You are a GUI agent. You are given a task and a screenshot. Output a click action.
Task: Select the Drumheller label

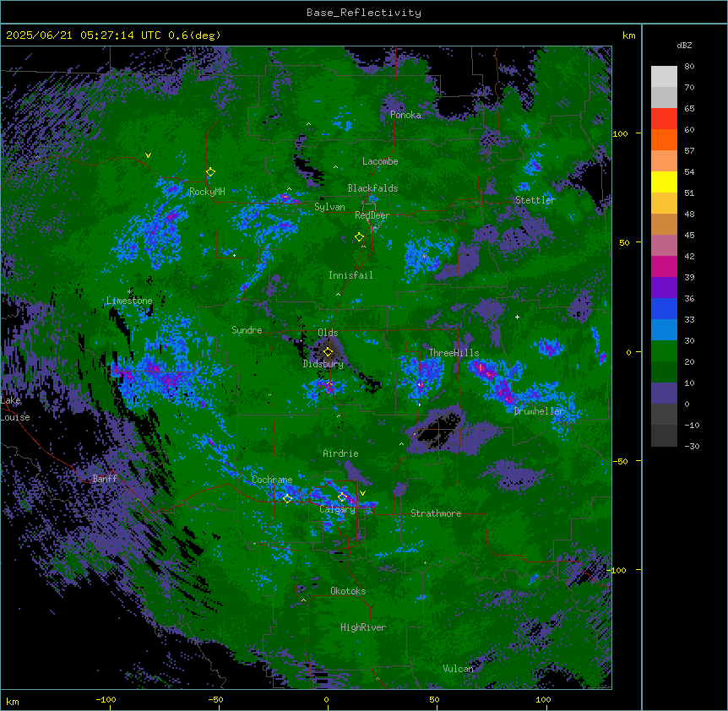point(539,411)
